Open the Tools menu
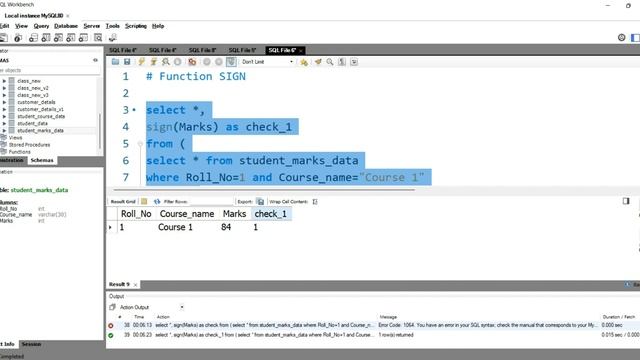Image resolution: width=640 pixels, height=360 pixels. tap(113, 26)
